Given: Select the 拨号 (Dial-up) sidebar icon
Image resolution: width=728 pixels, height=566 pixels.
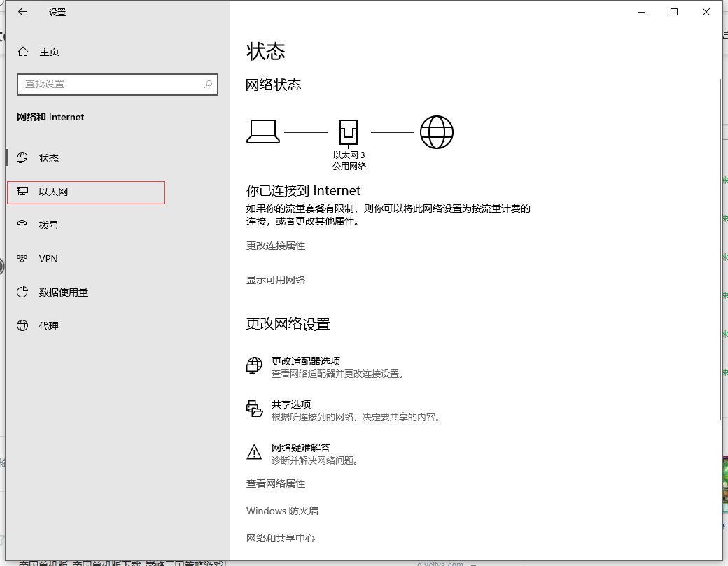Looking at the screenshot, I should pos(22,225).
